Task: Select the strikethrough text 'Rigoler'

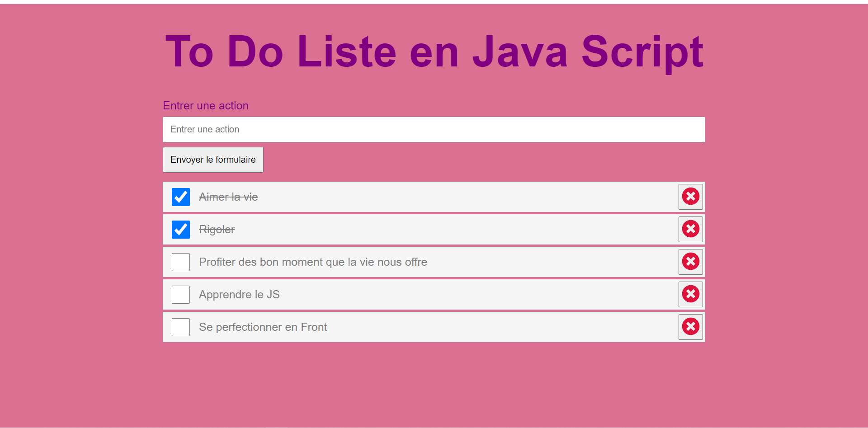Action: pos(217,229)
